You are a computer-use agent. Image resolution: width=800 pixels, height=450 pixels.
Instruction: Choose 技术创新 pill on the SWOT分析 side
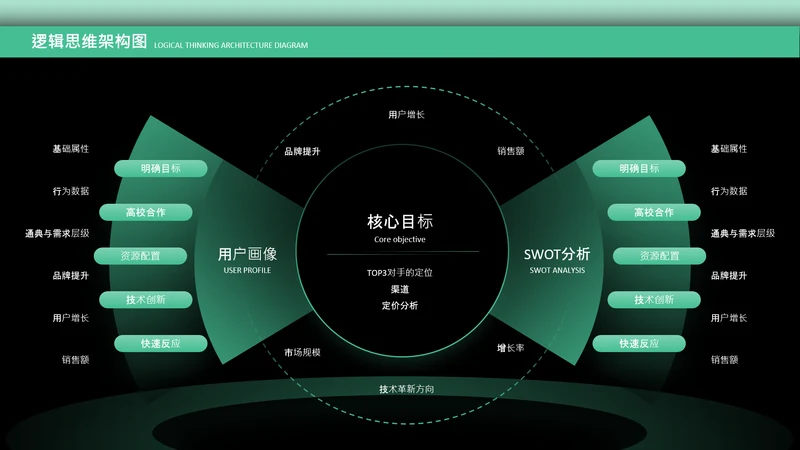click(654, 299)
